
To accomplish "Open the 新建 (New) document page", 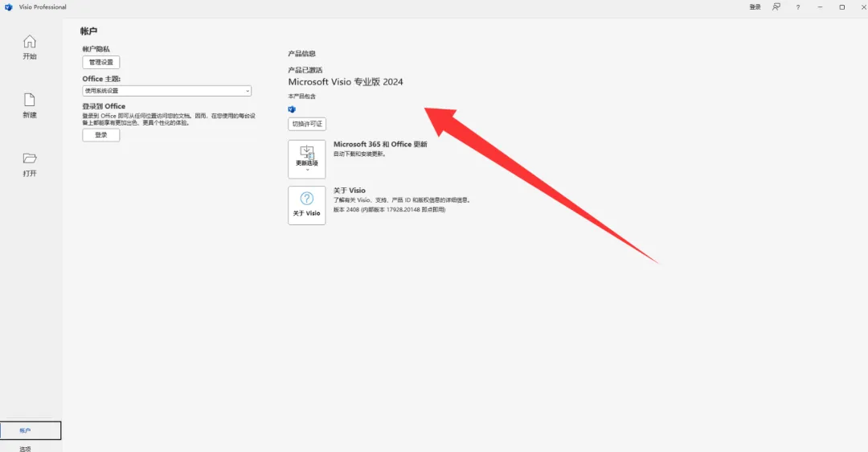I will 30,105.
